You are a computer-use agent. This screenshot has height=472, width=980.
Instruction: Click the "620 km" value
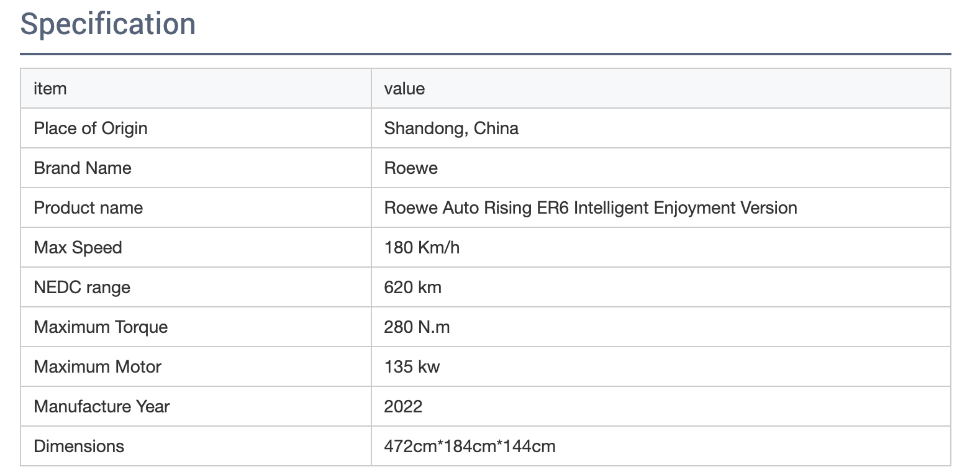pyautogui.click(x=412, y=288)
